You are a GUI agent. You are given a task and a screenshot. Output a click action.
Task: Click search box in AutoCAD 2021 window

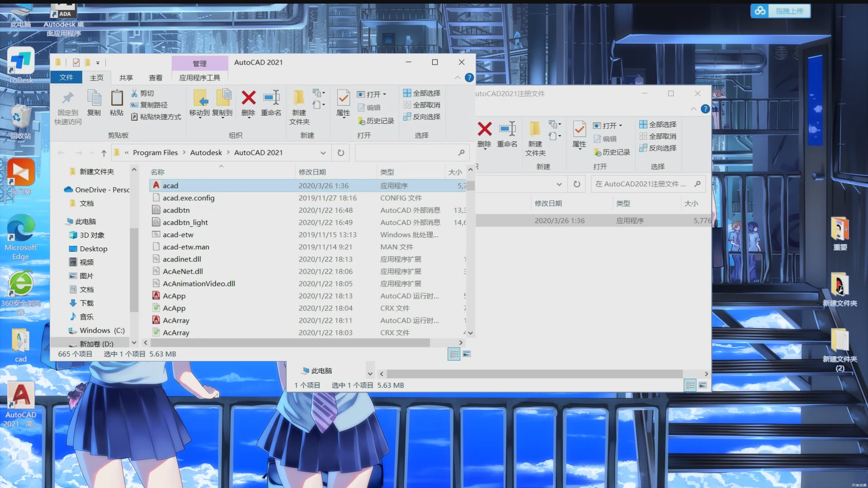411,153
